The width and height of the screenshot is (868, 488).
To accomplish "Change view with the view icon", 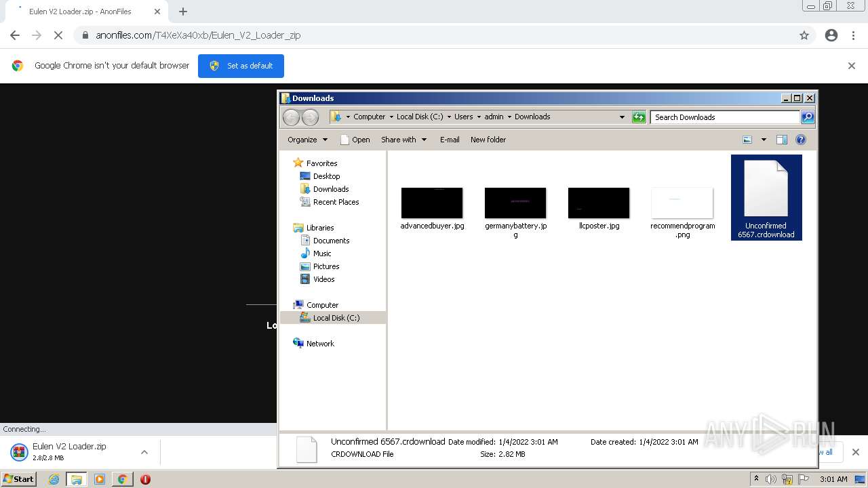I will tap(747, 140).
